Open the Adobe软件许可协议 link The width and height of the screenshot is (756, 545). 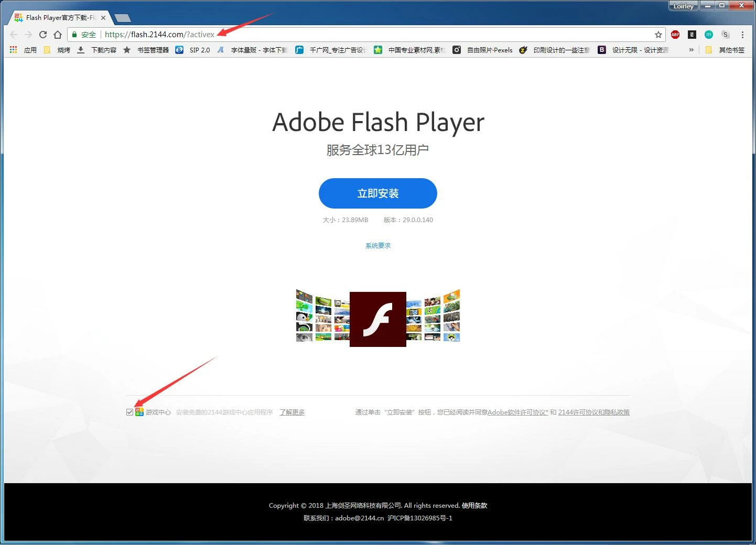pos(518,412)
